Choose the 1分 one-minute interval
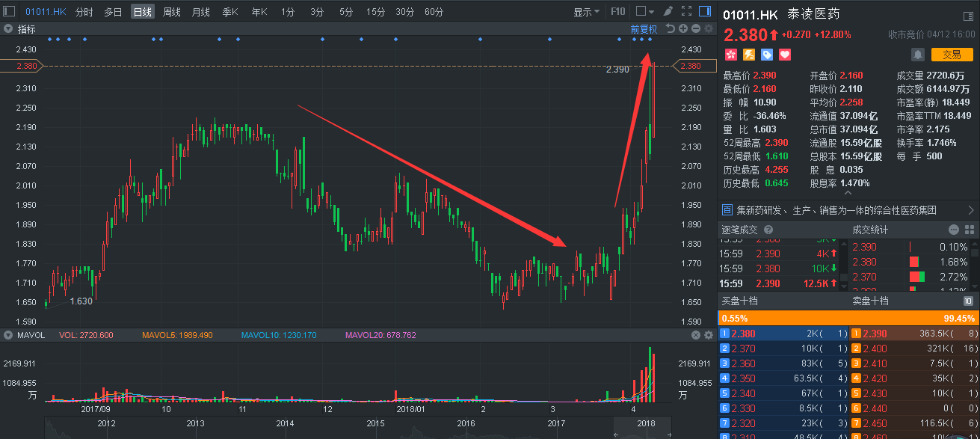 pos(288,12)
